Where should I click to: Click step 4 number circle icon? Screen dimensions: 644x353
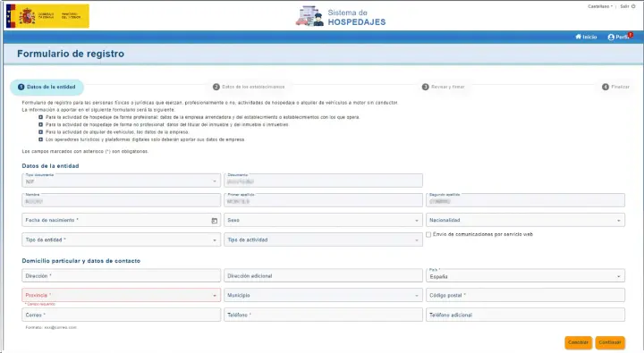pyautogui.click(x=606, y=87)
